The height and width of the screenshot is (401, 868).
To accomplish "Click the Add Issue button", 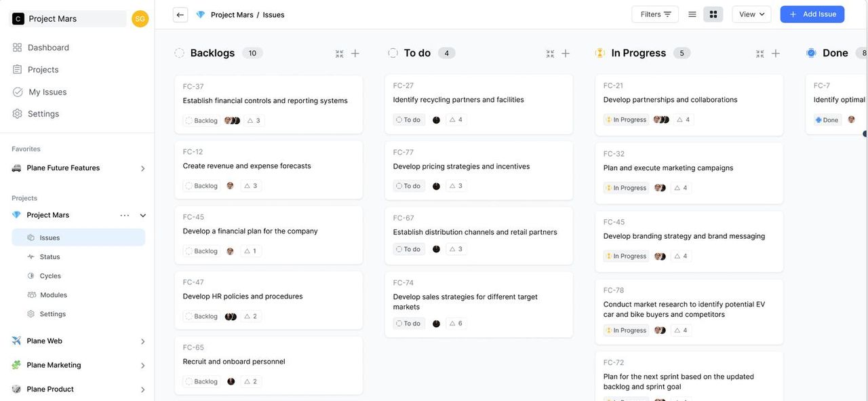I will (812, 14).
